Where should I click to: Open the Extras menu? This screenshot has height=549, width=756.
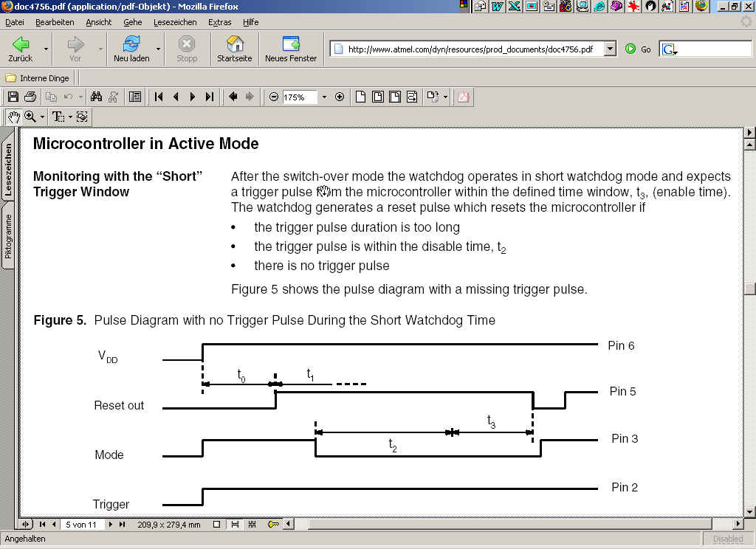[x=219, y=22]
